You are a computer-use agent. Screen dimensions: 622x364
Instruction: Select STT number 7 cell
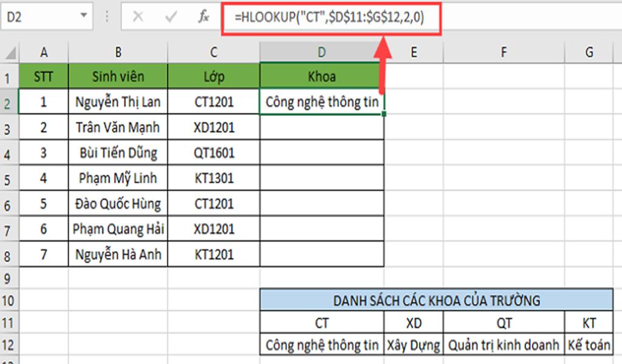click(44, 254)
